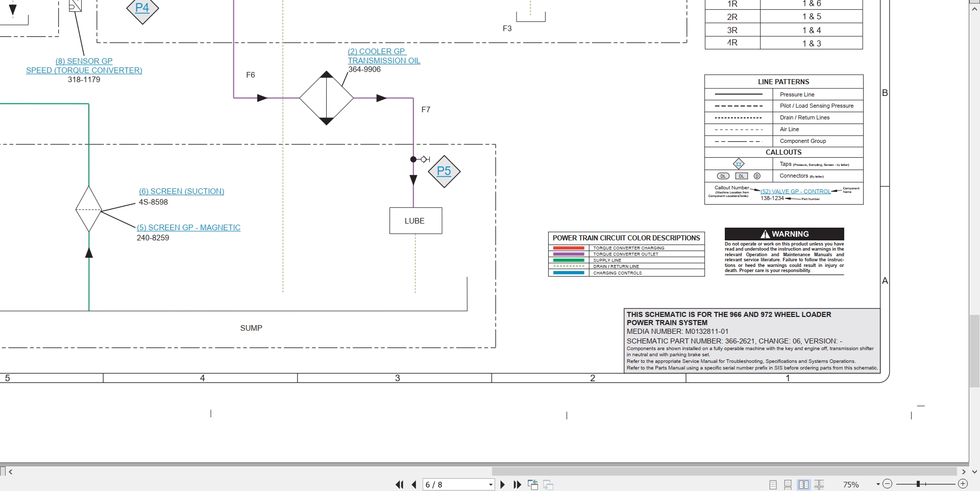Select two-page facing view
This screenshot has height=491, width=980.
(x=804, y=485)
